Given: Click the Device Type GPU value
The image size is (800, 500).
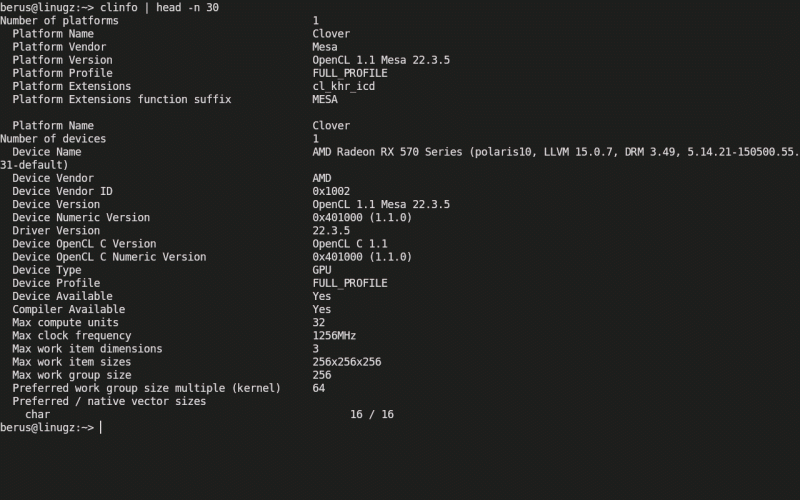Looking at the screenshot, I should coord(321,270).
